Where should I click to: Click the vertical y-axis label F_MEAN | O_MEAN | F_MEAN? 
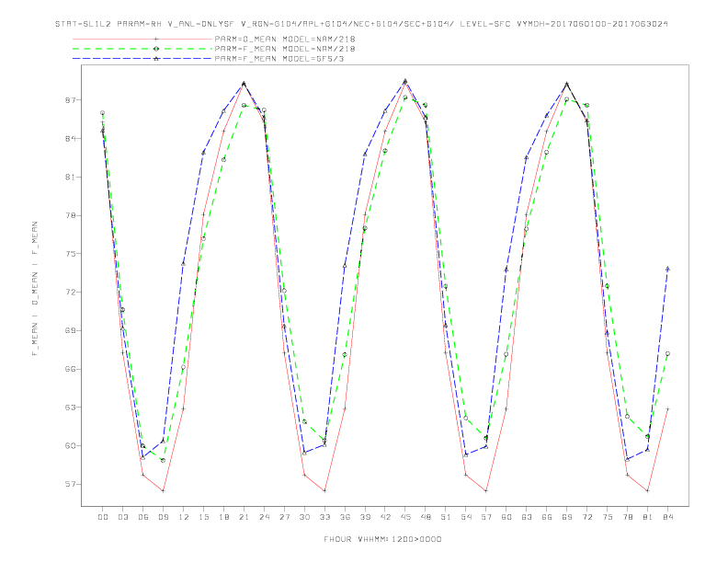[x=35, y=289]
